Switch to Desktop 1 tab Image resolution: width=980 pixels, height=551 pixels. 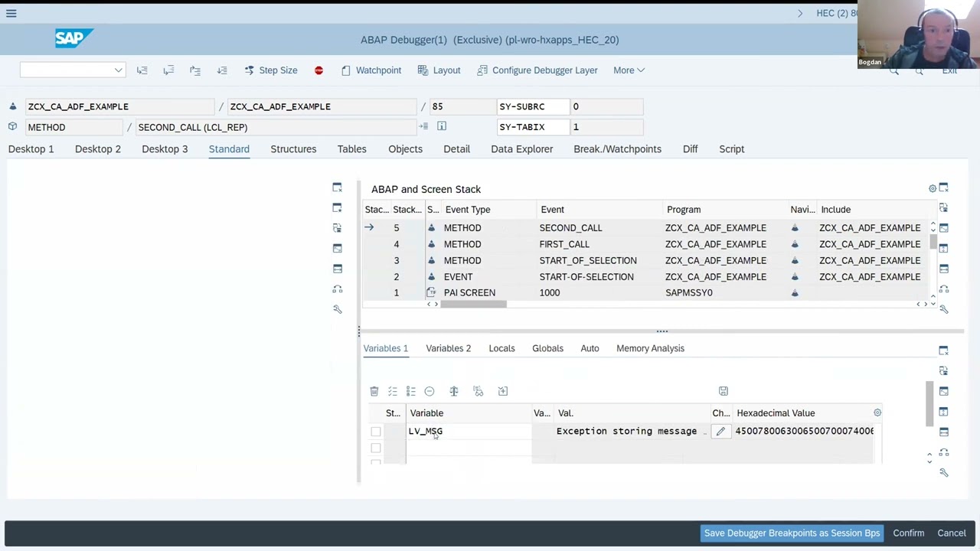click(x=31, y=149)
